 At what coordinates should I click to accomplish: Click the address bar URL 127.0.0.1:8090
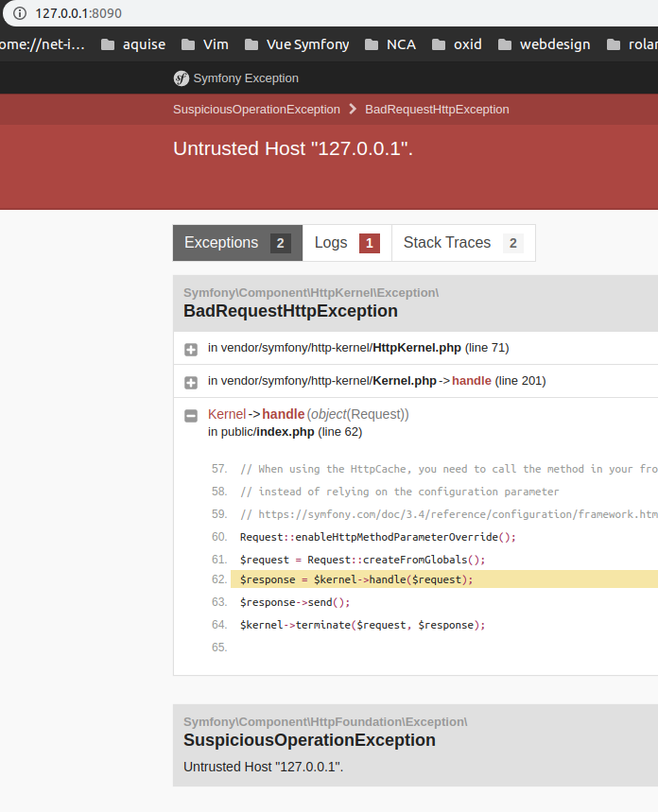coord(78,13)
